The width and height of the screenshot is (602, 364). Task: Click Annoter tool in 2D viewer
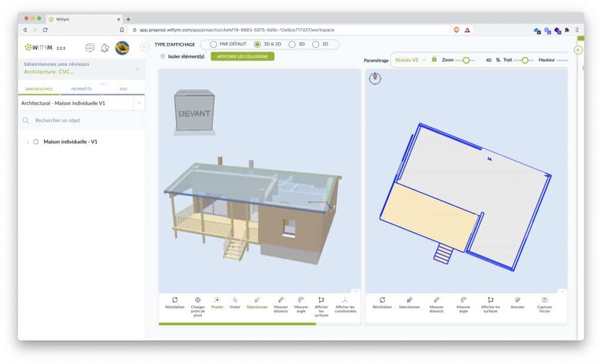[x=517, y=302]
